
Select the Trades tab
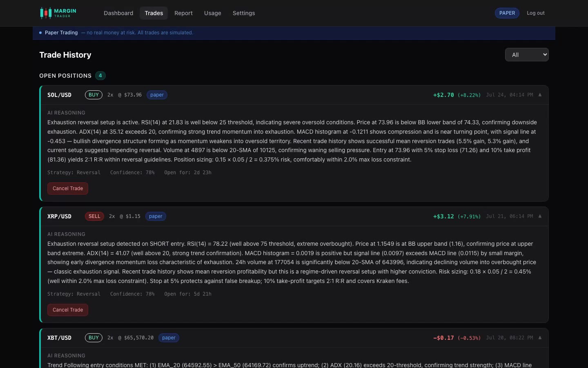(x=154, y=13)
